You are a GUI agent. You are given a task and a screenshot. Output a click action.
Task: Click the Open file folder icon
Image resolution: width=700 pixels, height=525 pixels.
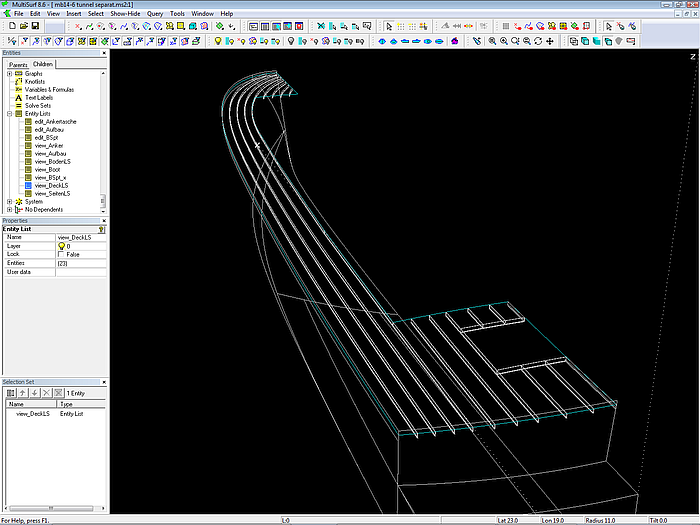(23, 26)
